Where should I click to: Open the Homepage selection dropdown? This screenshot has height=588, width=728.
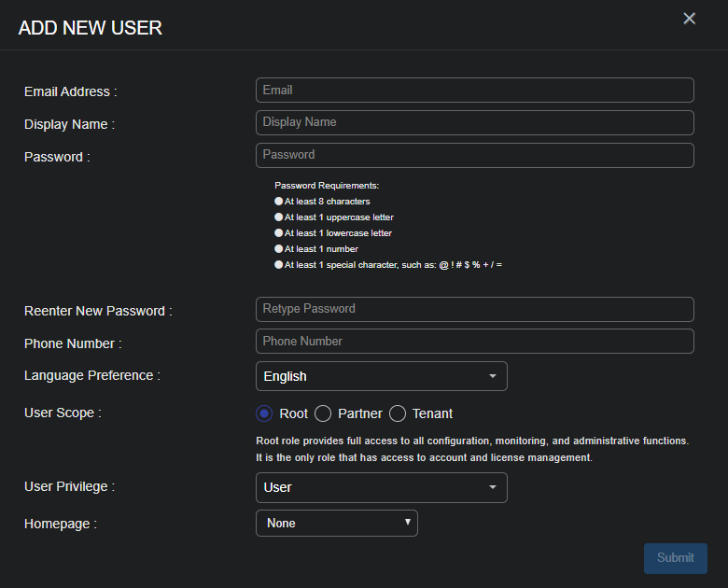click(336, 524)
